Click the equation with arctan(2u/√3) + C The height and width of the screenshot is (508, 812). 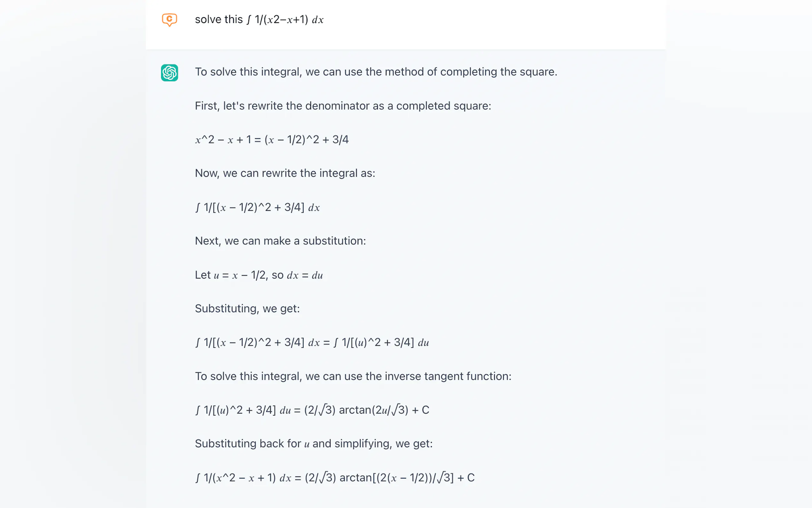click(312, 410)
